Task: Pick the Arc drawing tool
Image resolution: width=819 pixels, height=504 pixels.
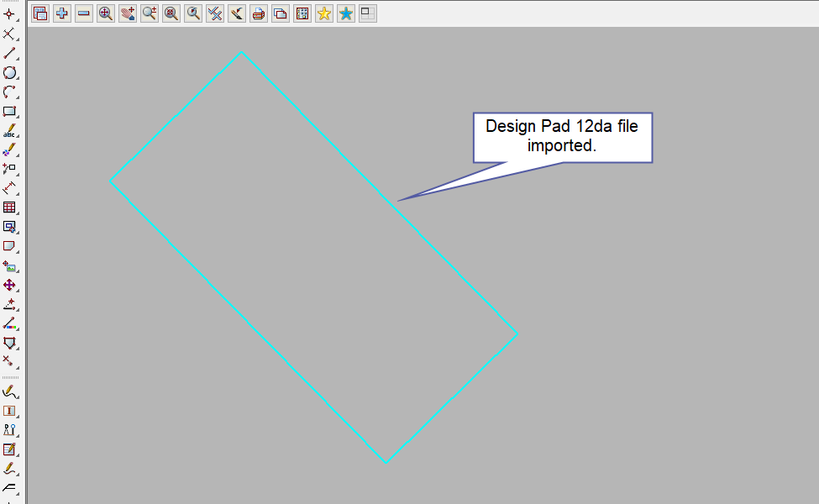Action: pyautogui.click(x=9, y=92)
